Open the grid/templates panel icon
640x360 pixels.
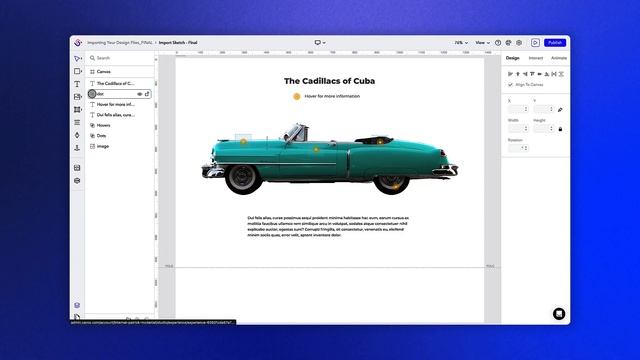[77, 168]
